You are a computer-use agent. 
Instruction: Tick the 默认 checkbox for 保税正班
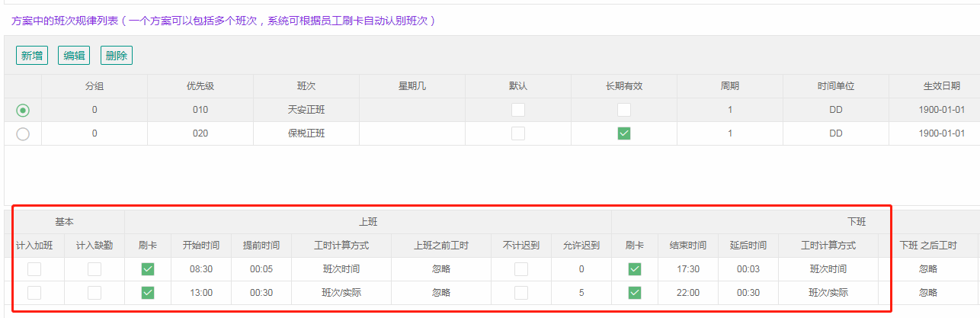click(x=518, y=133)
